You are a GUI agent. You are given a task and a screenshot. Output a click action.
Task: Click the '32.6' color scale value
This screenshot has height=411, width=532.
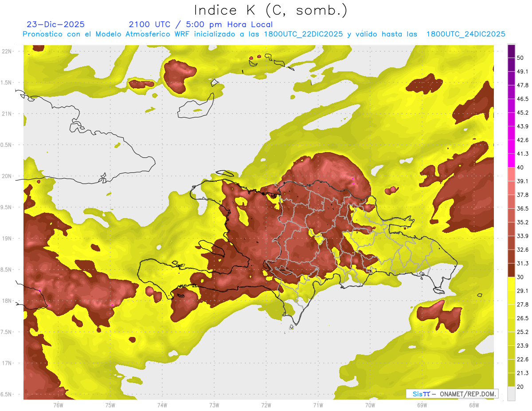click(x=523, y=250)
